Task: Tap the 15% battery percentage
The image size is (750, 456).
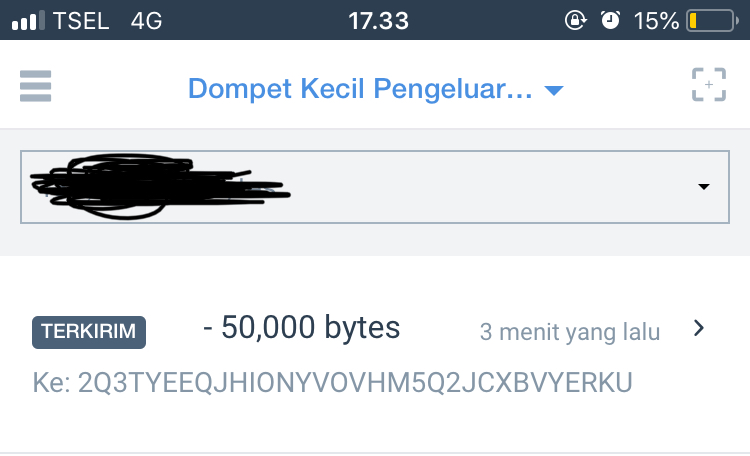Action: [656, 21]
